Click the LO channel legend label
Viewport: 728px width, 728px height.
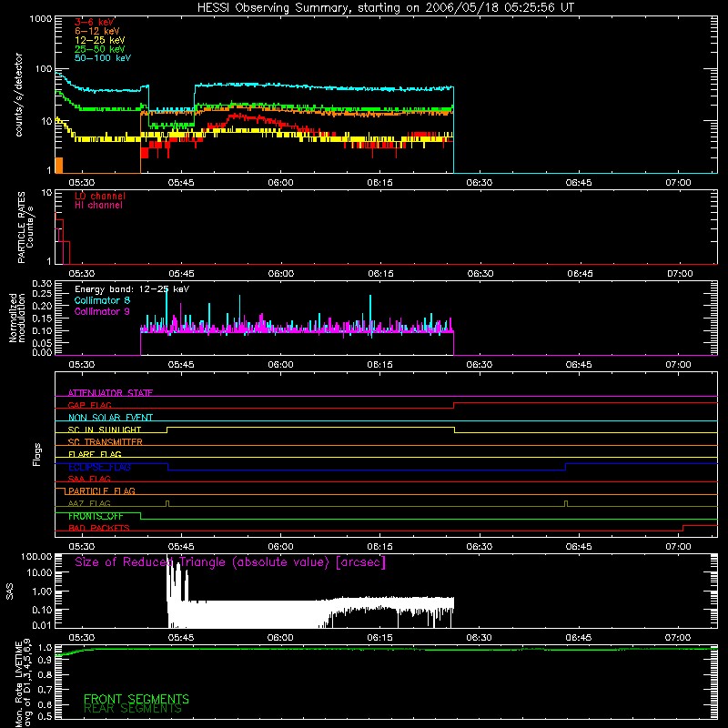point(100,196)
